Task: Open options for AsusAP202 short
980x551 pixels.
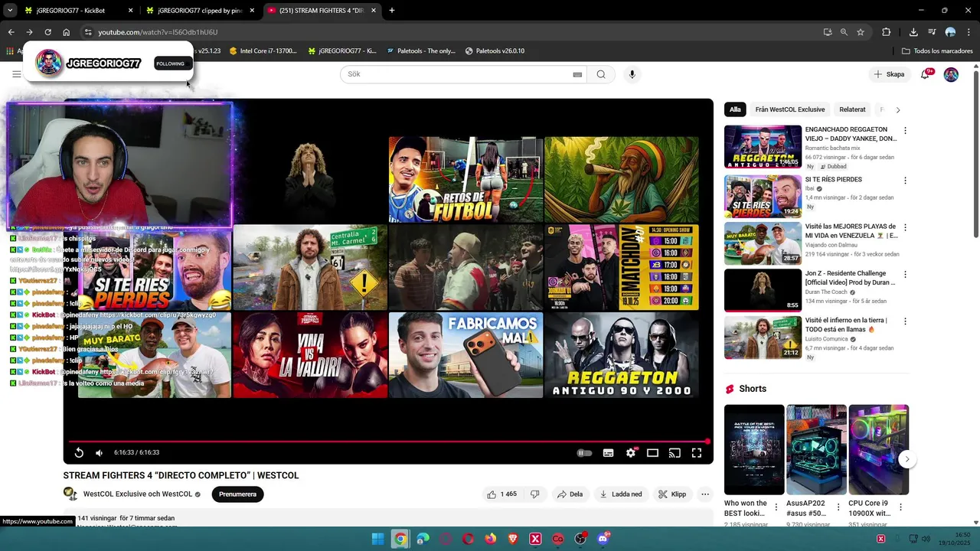Action: (838, 507)
